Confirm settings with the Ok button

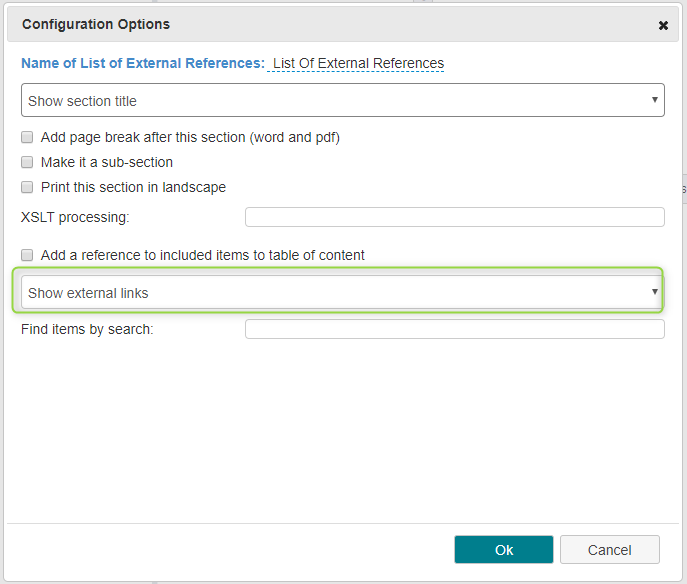503,549
